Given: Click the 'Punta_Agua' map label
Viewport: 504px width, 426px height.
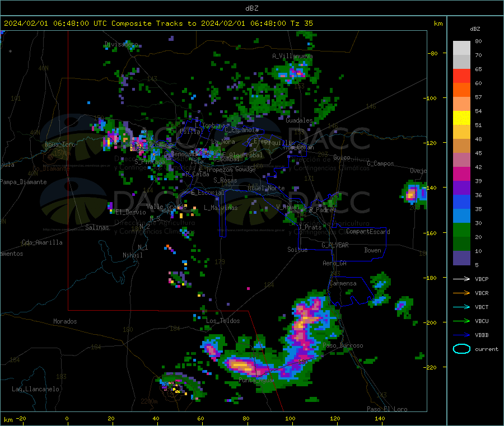Looking at the screenshot, I should click(x=256, y=381).
